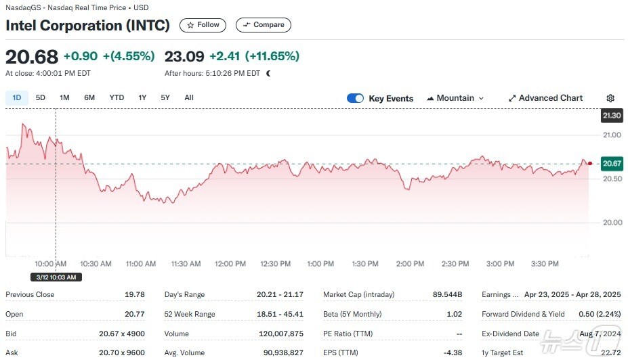The image size is (628, 364).
Task: Click the 3/12 10:03 AM time marker
Action: pyautogui.click(x=56, y=277)
